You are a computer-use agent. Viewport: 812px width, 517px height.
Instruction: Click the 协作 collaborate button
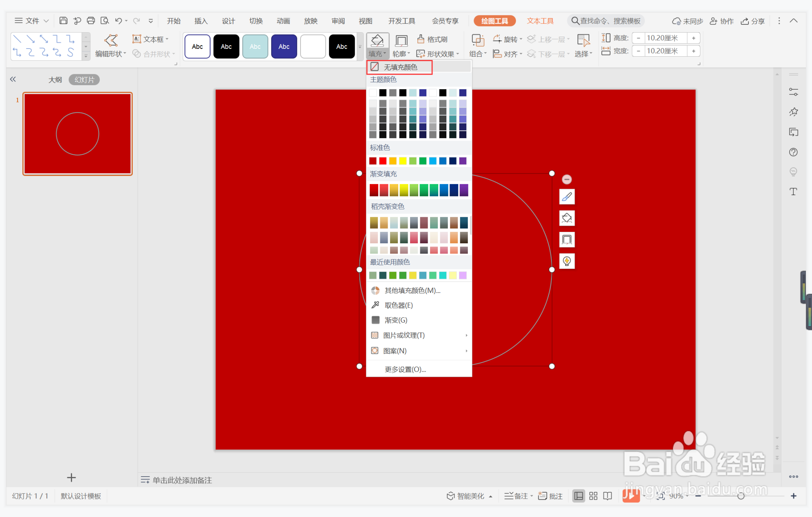pyautogui.click(x=721, y=21)
